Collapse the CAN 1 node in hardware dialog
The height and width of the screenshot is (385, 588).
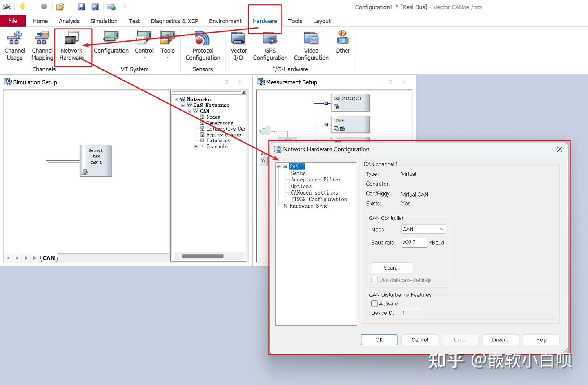279,166
